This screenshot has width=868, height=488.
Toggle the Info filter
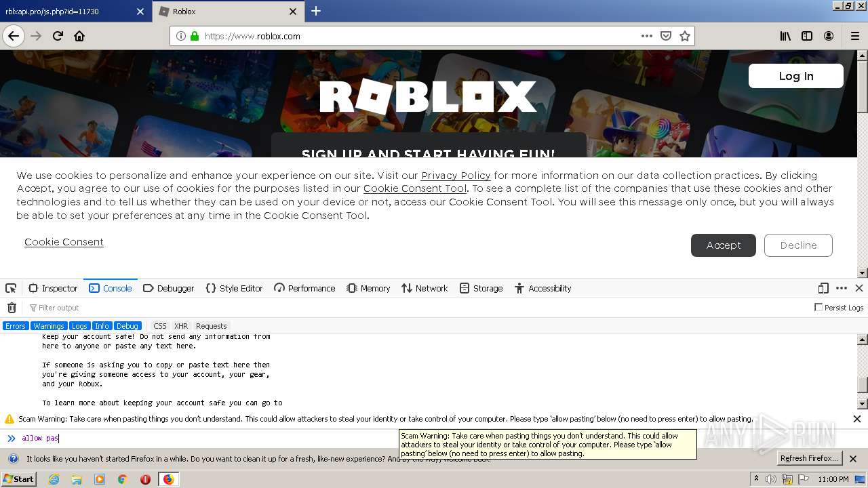pos(102,326)
